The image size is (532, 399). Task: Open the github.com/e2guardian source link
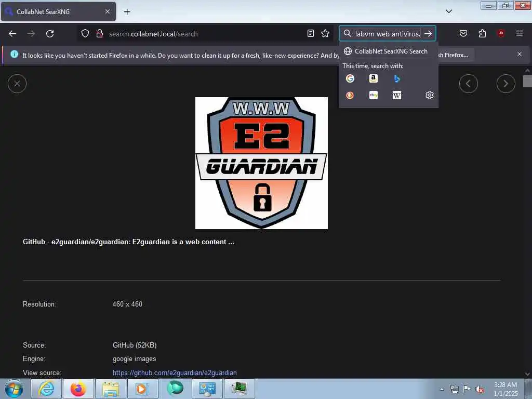tap(175, 373)
